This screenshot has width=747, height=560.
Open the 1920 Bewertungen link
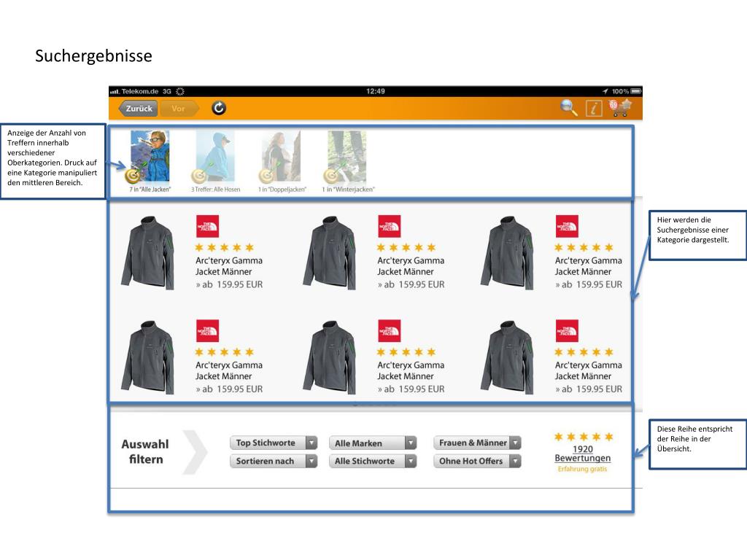pos(583,454)
